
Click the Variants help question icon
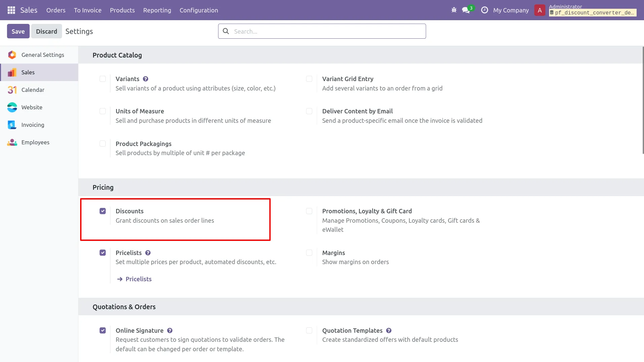(x=145, y=79)
